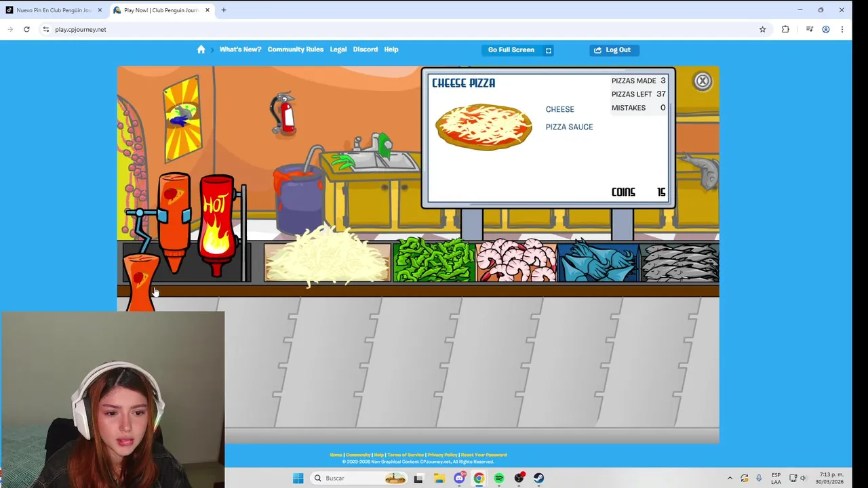Open a new browser tab

(x=224, y=10)
